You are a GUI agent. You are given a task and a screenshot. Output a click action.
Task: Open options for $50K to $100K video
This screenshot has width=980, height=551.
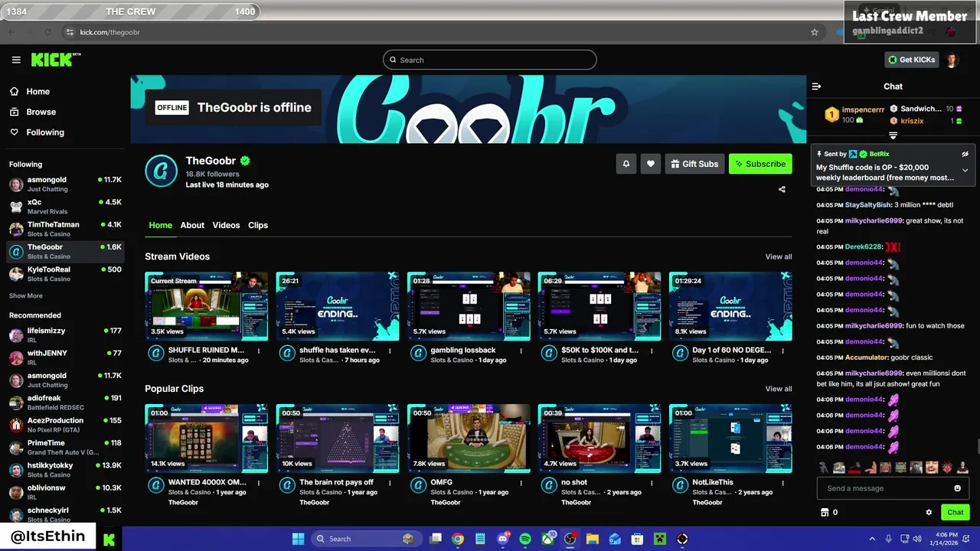coord(652,351)
